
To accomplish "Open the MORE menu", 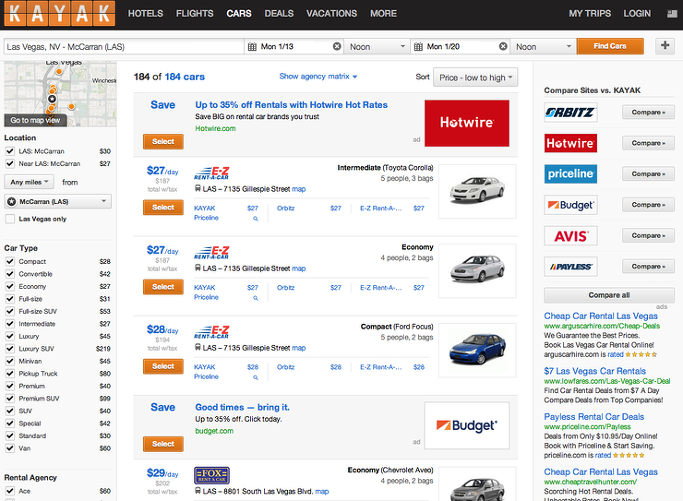I will point(383,14).
